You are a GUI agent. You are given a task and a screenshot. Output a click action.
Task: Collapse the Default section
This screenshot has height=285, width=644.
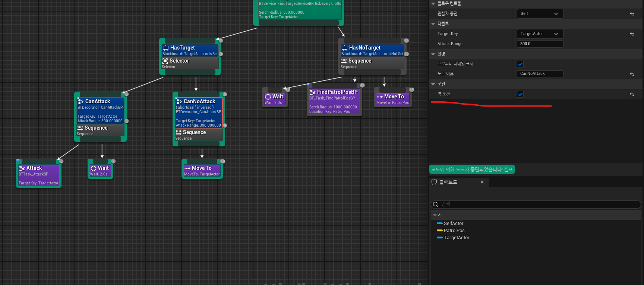(433, 24)
